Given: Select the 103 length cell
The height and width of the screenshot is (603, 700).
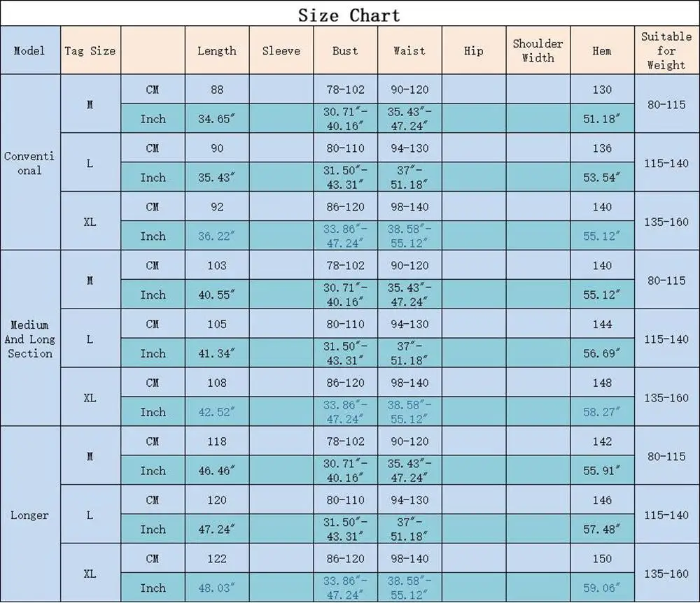Looking at the screenshot, I should tap(217, 265).
